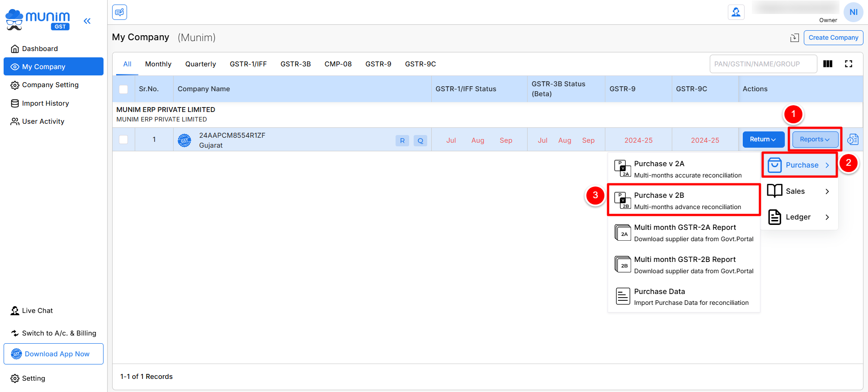Open the Return dropdown button

[763, 140]
